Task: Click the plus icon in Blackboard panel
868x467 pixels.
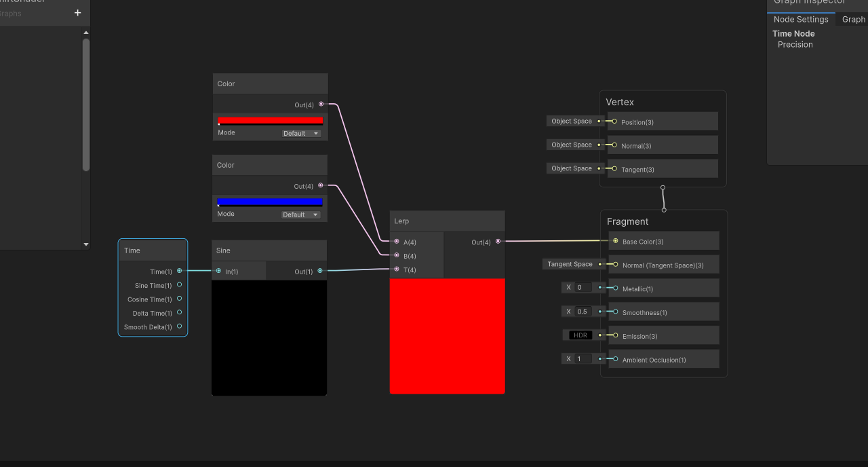Action: 77,13
